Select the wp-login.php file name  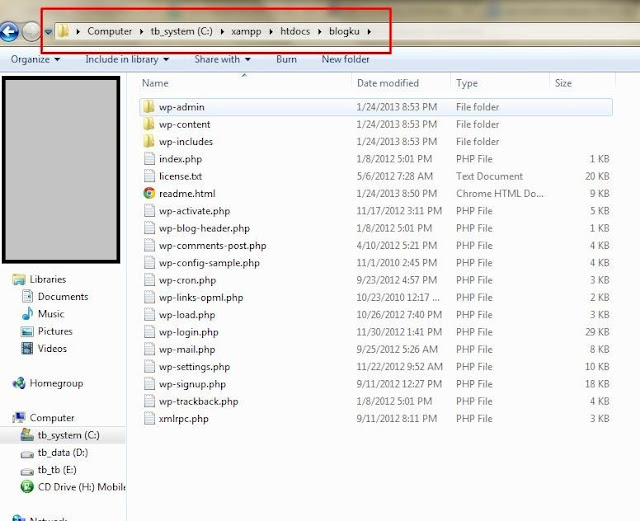point(189,332)
